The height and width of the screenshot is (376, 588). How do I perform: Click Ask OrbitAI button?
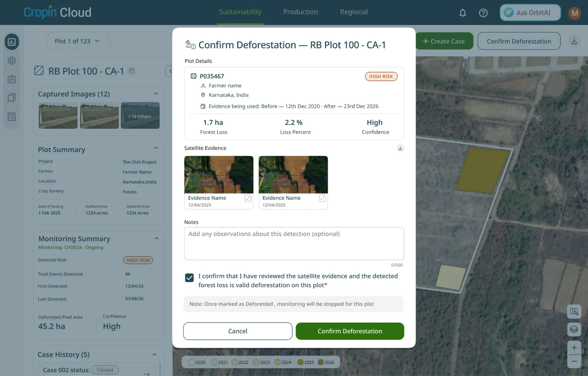(530, 13)
